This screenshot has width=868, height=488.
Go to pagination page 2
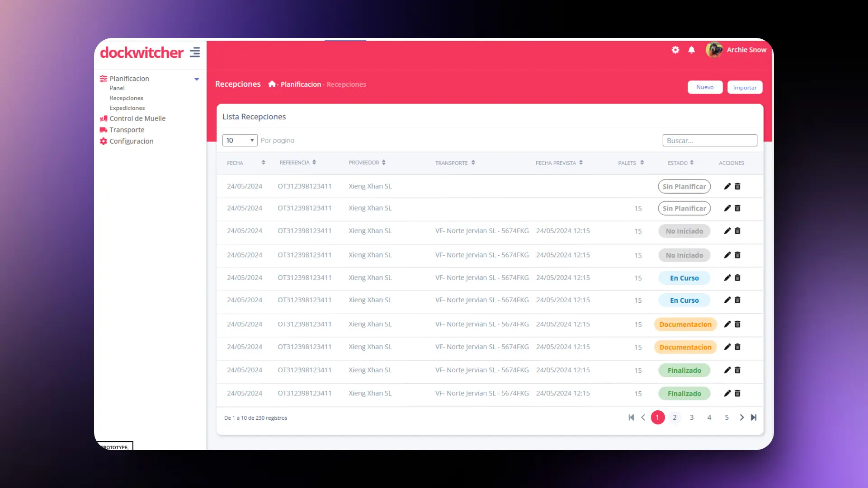pyautogui.click(x=675, y=418)
